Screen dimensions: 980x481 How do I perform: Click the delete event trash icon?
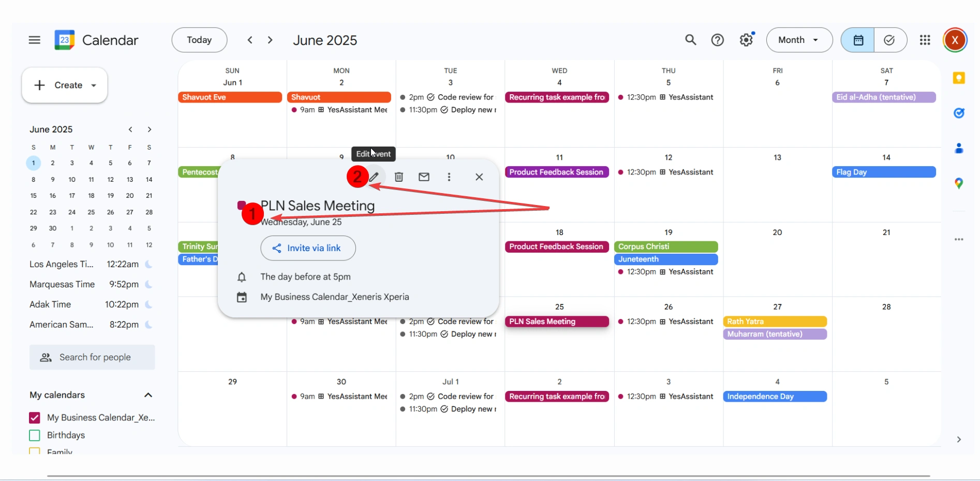(399, 177)
